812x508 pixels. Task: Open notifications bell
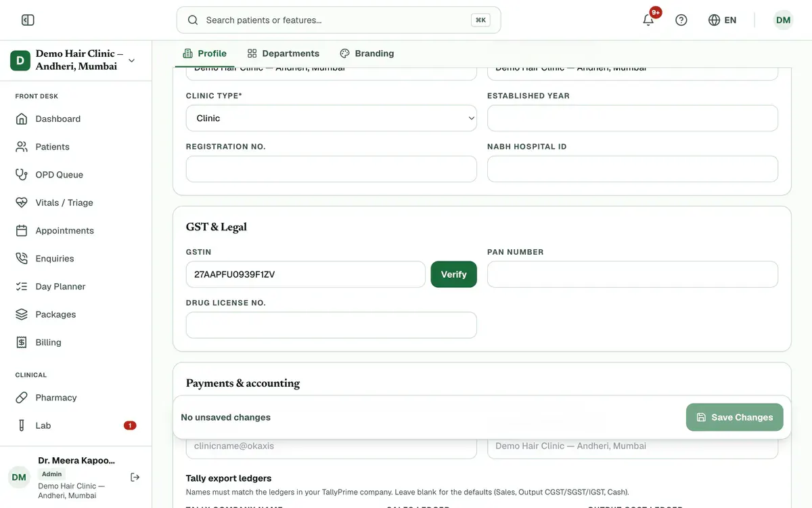tap(648, 20)
